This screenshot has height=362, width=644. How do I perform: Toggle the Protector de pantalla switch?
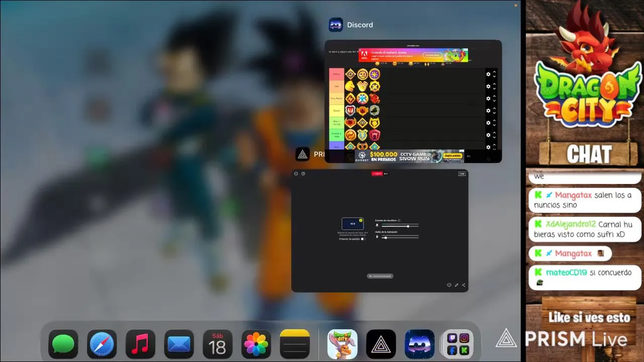(363, 239)
